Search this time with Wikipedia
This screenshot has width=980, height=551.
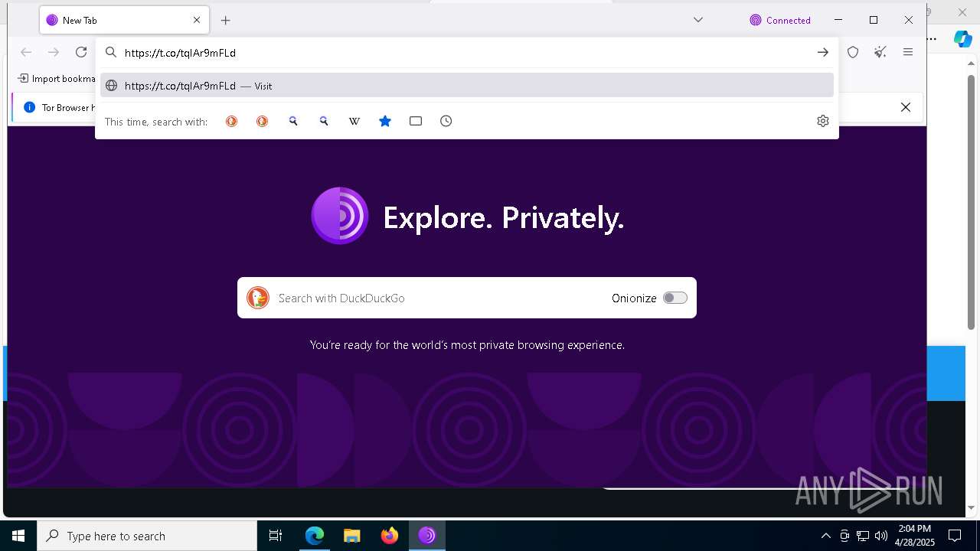(354, 121)
